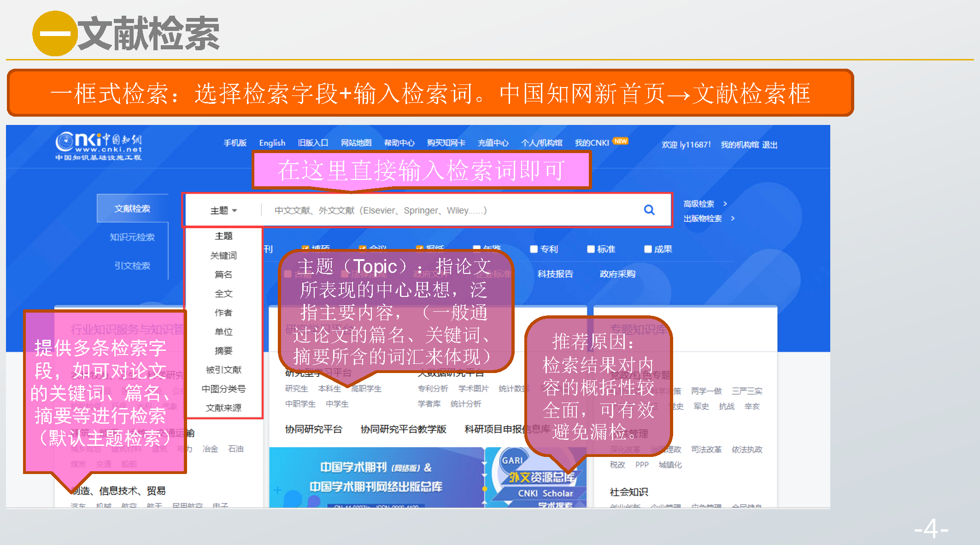This screenshot has height=545, width=980.
Task: Open 统计分析 link
Action: [x=466, y=404]
